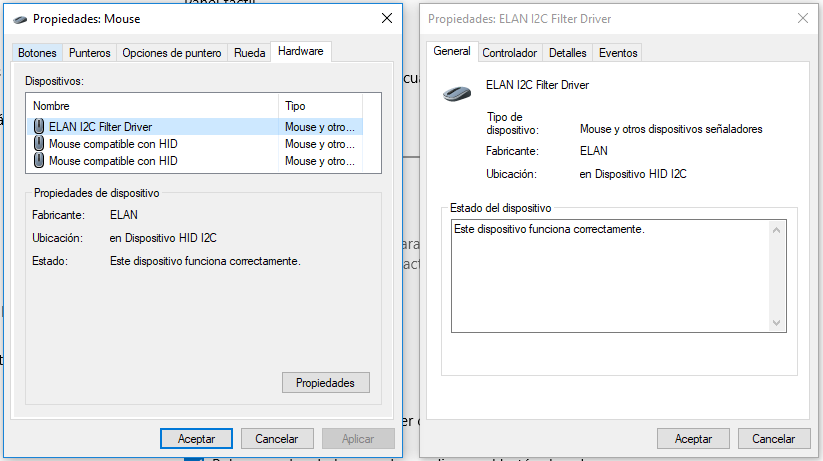Click the 'Este dispositivo funciona correctamente.' status in Mouse window
The width and height of the screenshot is (823, 461).
click(205, 261)
